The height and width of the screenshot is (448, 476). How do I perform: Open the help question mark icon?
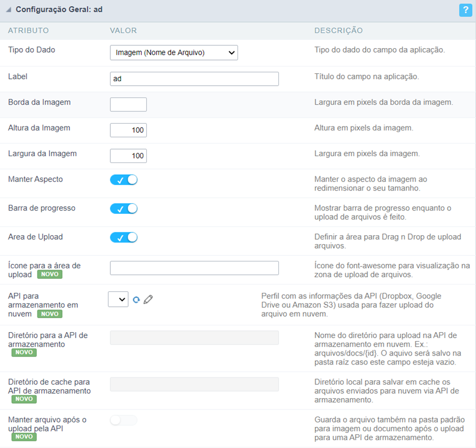[464, 10]
